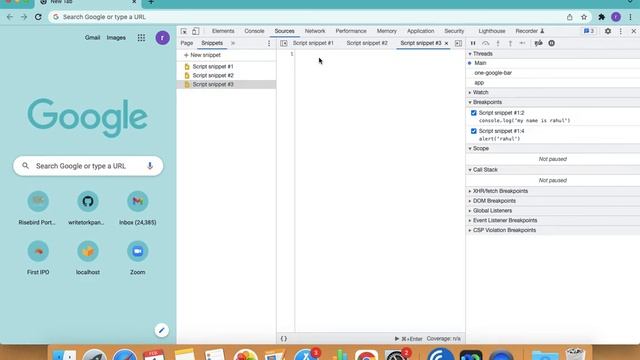Open the DevTools three-dot customize menu
The image size is (640, 360).
621,31
